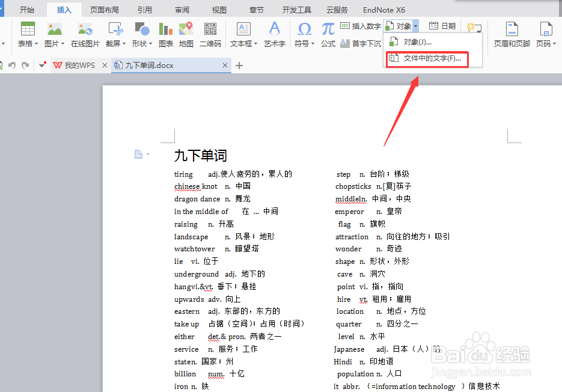Open the 云服务 tab

point(337,10)
